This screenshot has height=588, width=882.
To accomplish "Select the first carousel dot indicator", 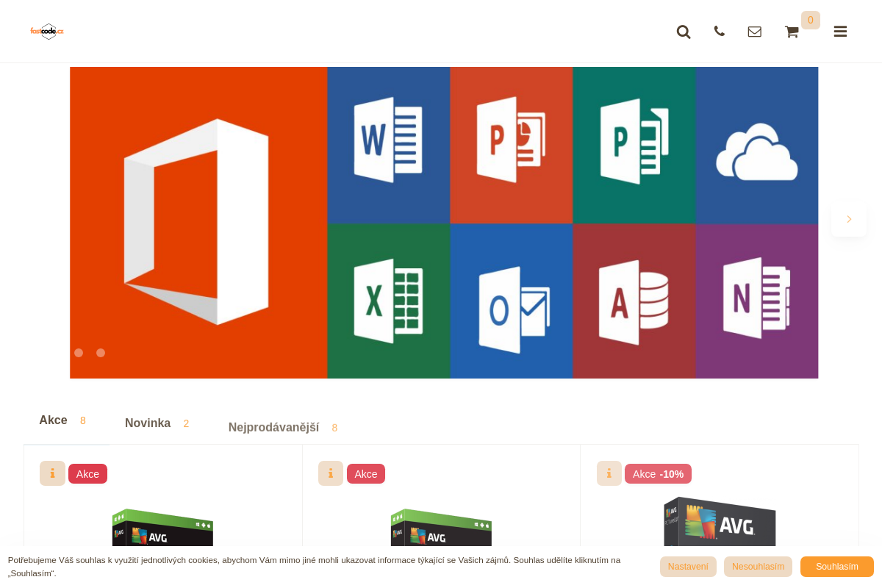I will click(x=79, y=353).
